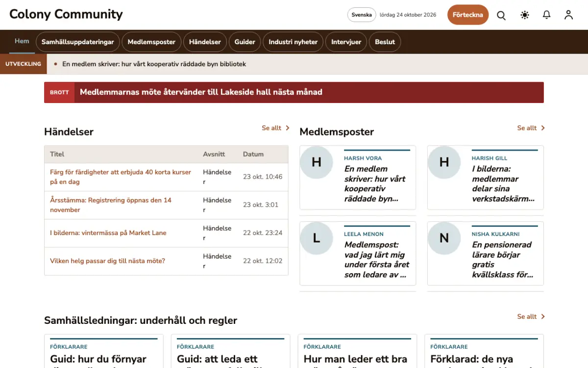Read pensionerad lärare kvällsklass post
This screenshot has width=588, height=368.
click(503, 260)
